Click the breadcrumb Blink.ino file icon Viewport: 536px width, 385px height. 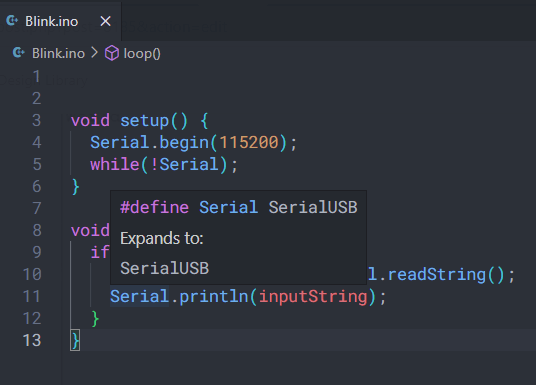(x=18, y=53)
